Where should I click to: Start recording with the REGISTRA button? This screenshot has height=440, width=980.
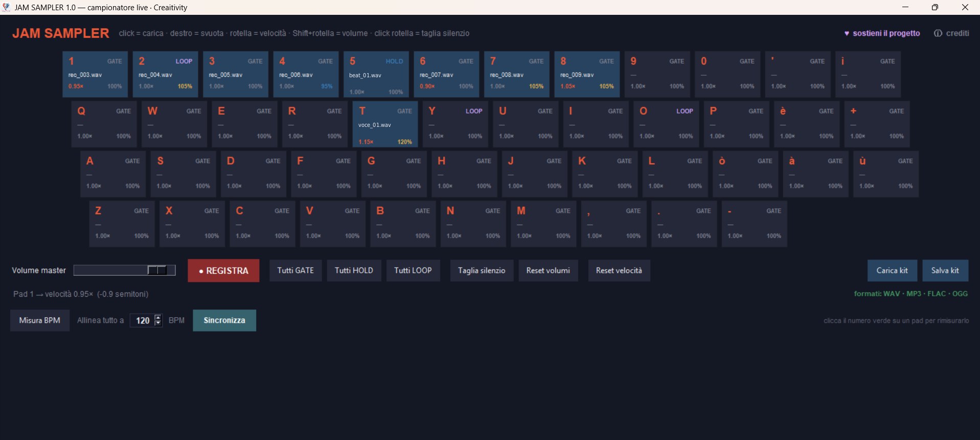[x=223, y=271]
